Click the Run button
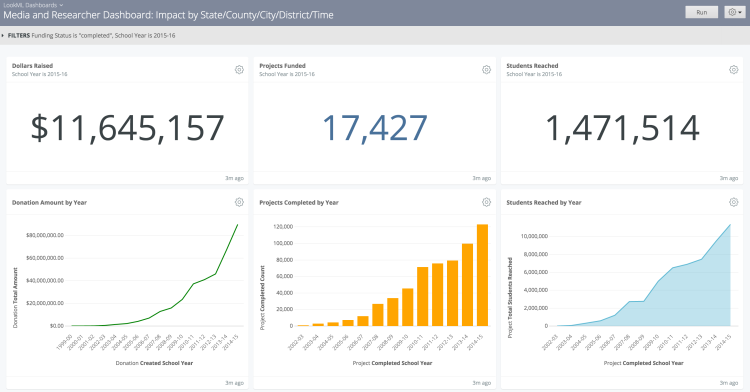This screenshot has height=392, width=750. click(702, 12)
